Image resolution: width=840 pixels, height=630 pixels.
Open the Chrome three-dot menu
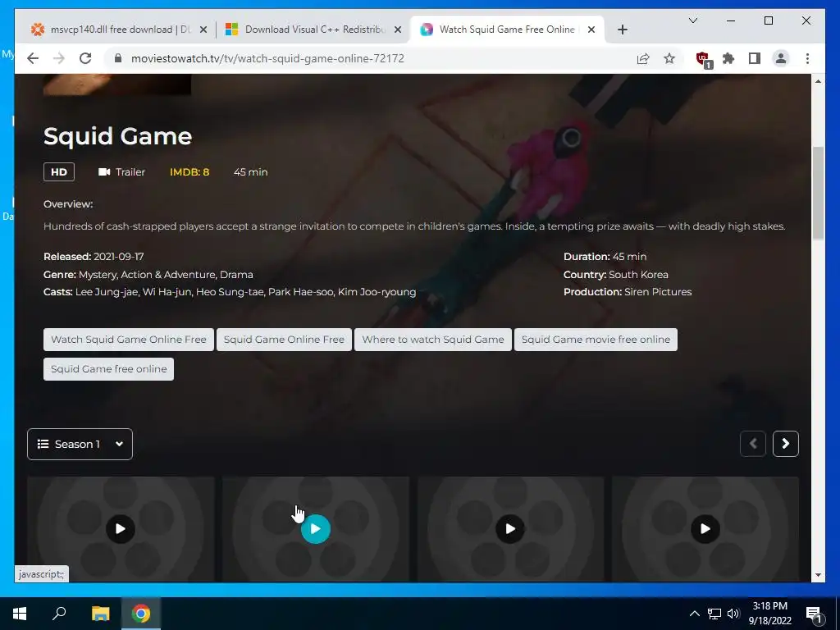tap(807, 58)
